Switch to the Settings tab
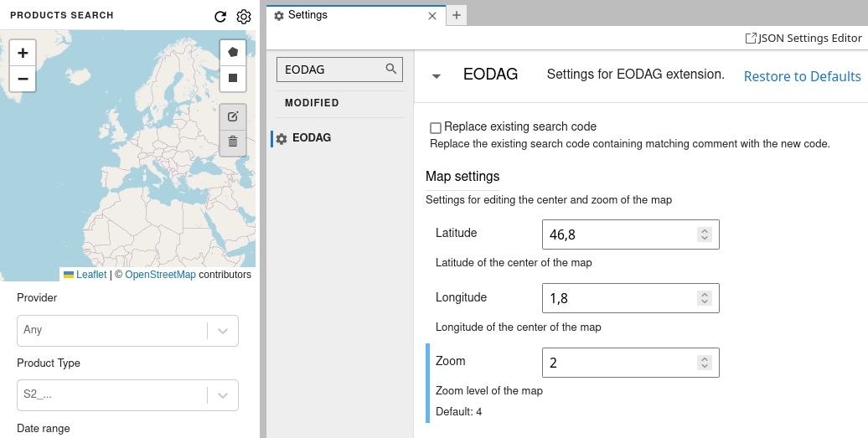The width and height of the screenshot is (868, 438). point(356,15)
